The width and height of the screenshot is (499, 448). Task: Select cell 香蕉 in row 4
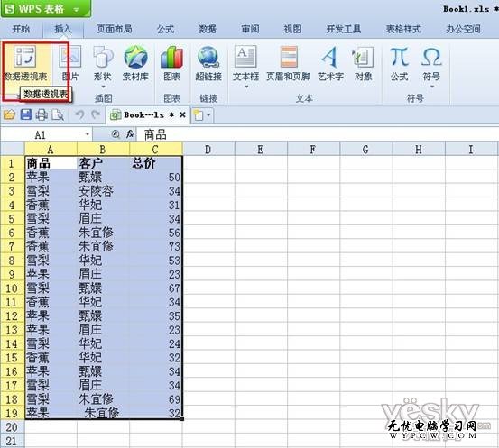pyautogui.click(x=51, y=205)
